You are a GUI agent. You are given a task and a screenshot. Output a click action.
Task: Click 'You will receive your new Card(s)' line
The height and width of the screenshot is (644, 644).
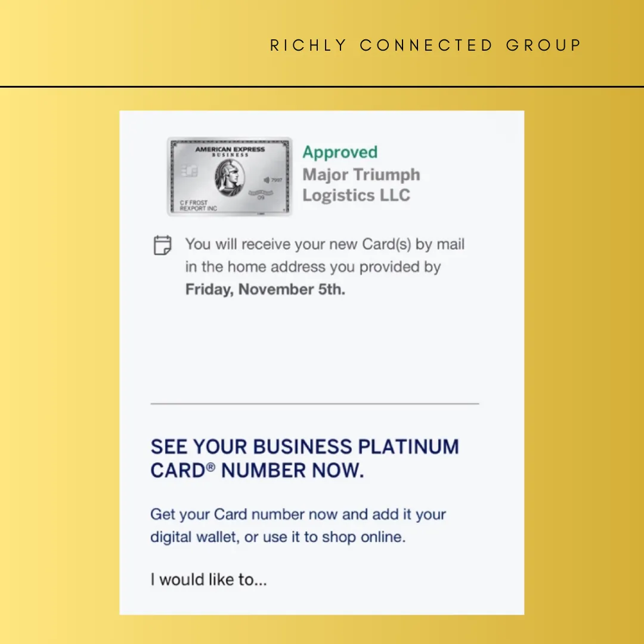324,244
